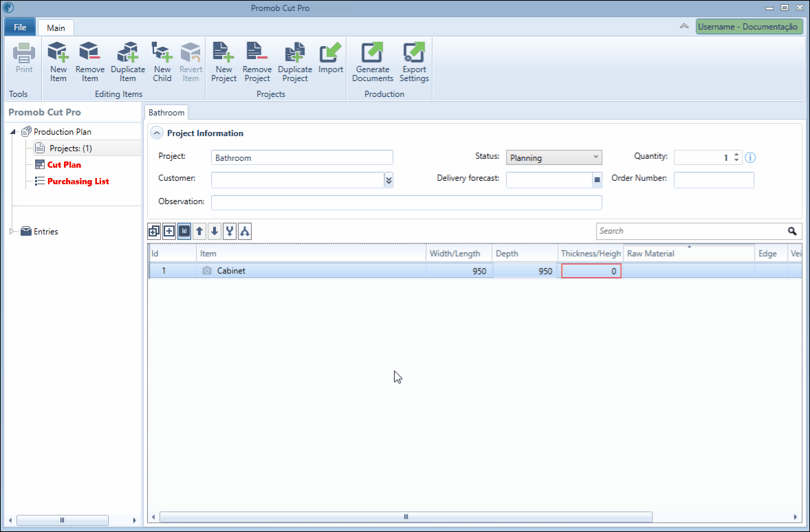Click the Search input field
The width and height of the screenshot is (810, 532).
(x=690, y=231)
